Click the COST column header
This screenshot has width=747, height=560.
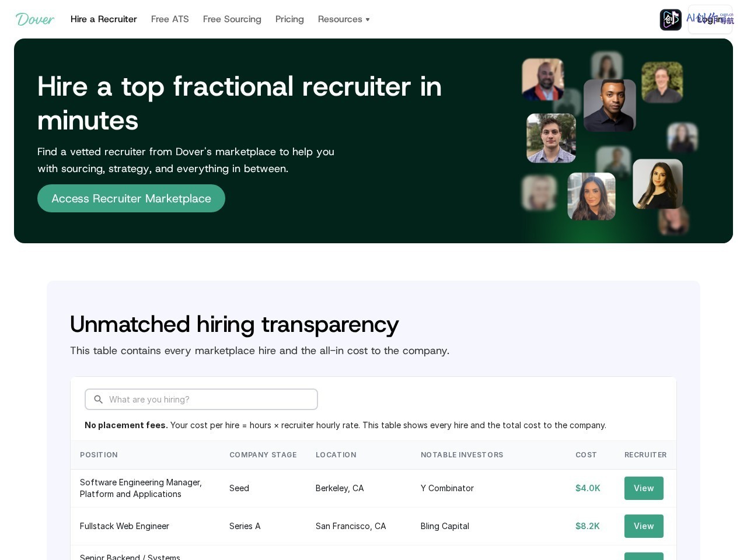tap(586, 455)
